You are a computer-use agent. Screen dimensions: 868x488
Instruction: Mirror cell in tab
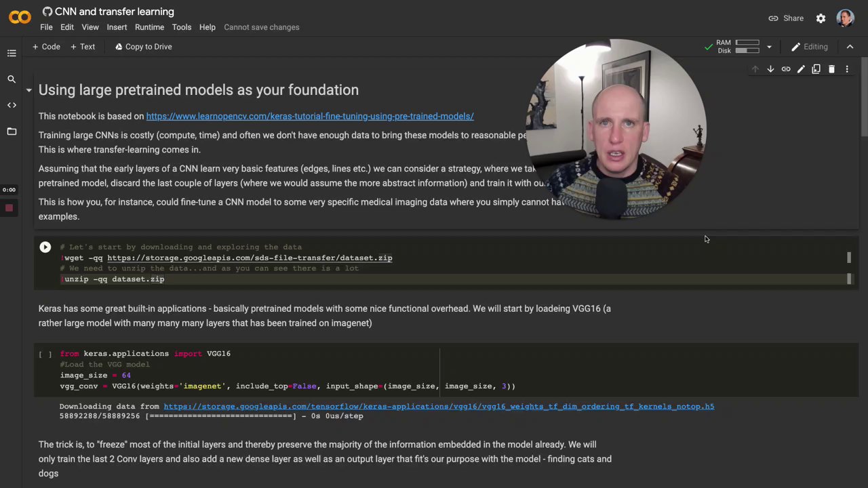816,69
